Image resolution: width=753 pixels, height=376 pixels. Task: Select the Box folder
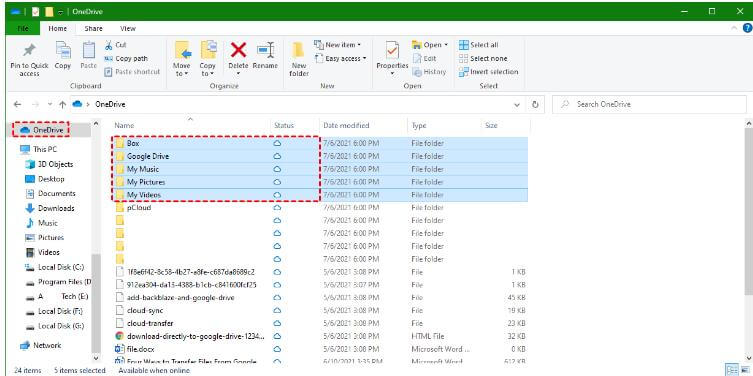click(x=320, y=143)
